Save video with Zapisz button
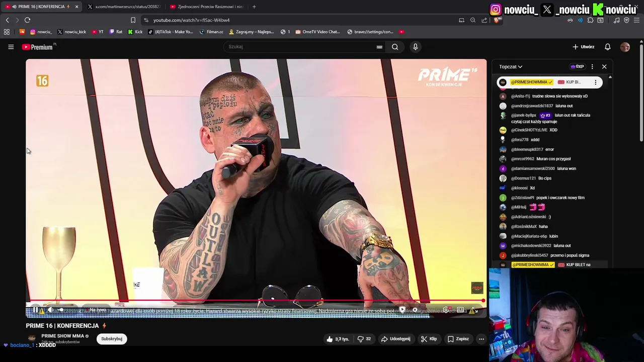Screen dimensions: 644x362 coord(458,339)
